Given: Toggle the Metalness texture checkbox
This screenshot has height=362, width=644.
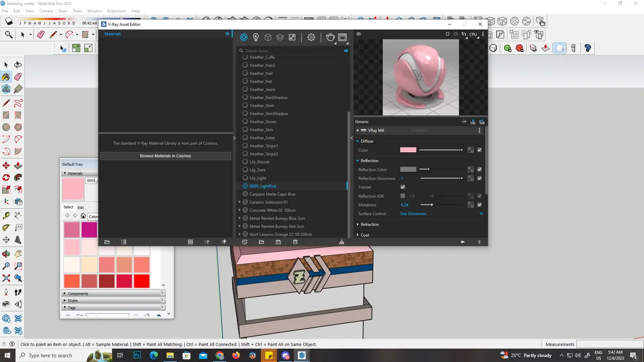Looking at the screenshot, I should click(479, 205).
